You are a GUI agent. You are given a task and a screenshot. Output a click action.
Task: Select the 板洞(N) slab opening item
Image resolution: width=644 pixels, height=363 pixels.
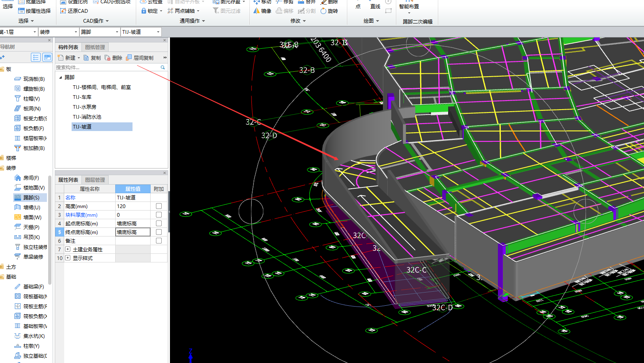pyautogui.click(x=28, y=108)
